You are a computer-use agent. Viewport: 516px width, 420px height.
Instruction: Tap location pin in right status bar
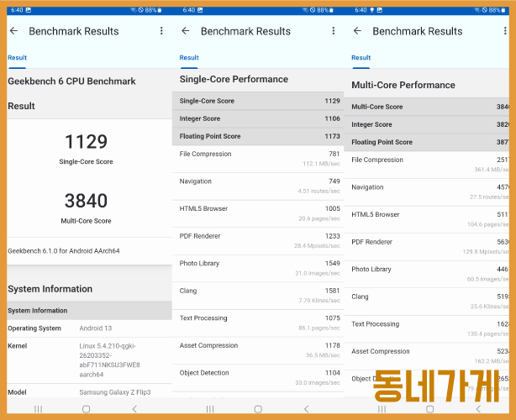[x=371, y=10]
